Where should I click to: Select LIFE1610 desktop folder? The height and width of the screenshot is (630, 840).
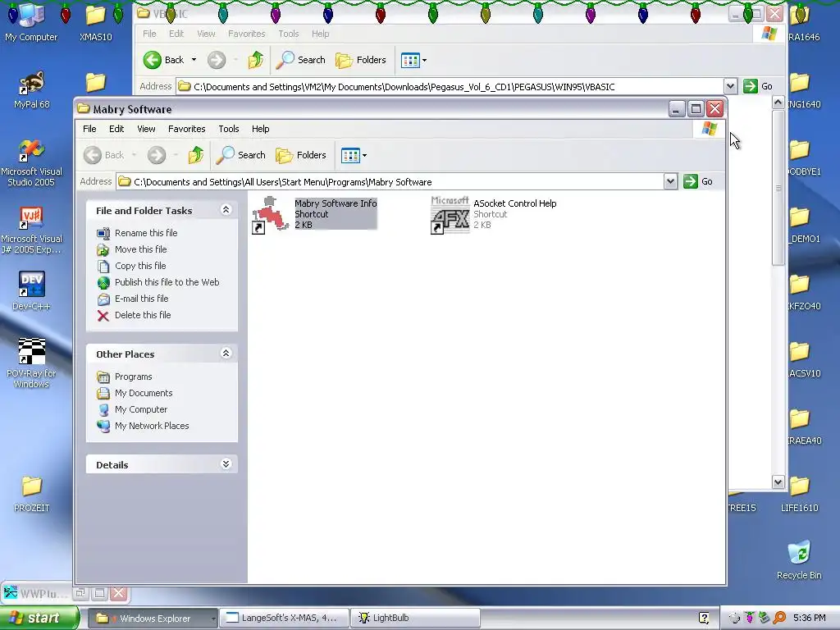pyautogui.click(x=799, y=494)
